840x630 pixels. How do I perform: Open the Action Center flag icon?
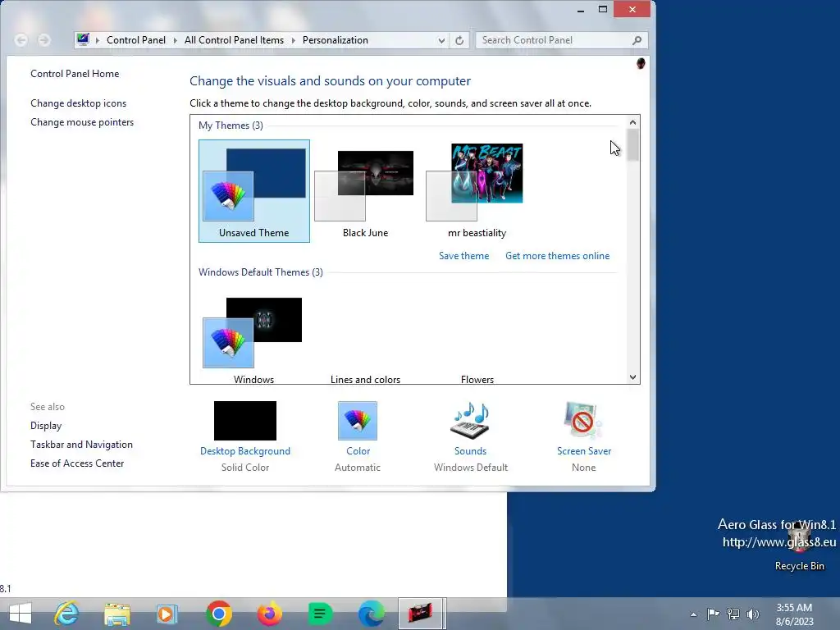[x=713, y=614]
